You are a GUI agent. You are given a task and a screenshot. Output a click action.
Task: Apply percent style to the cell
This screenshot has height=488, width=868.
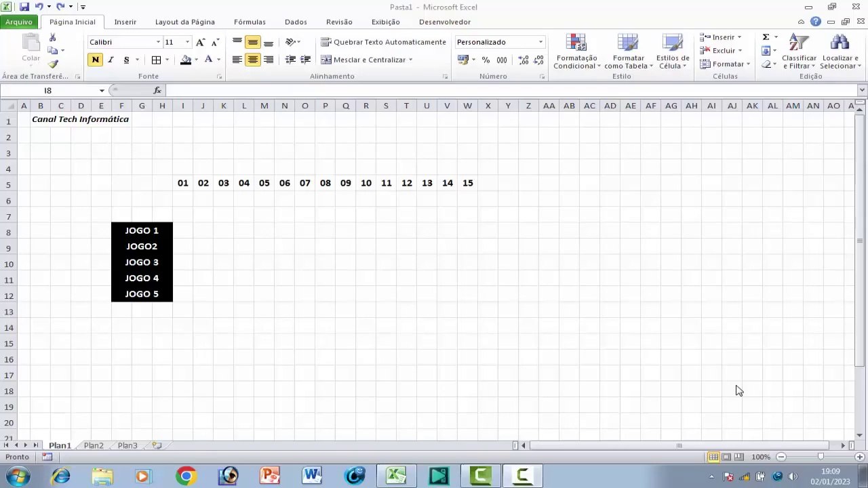[486, 60]
